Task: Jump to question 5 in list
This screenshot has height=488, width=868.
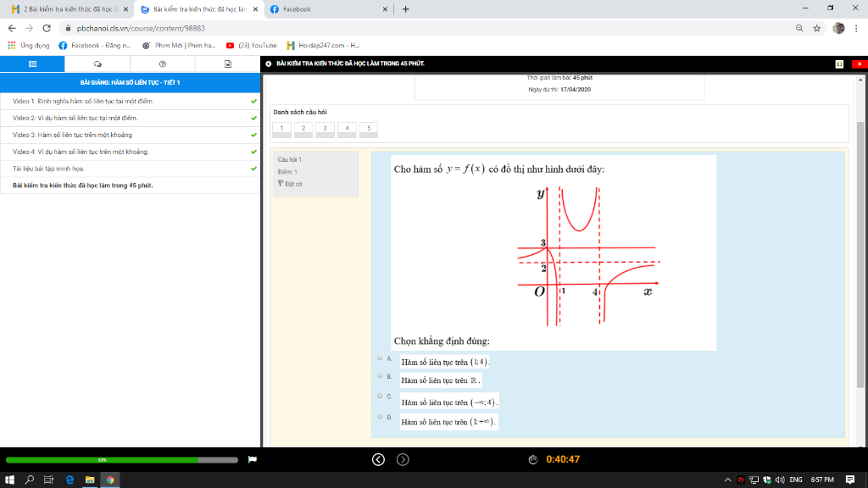Action: point(369,130)
